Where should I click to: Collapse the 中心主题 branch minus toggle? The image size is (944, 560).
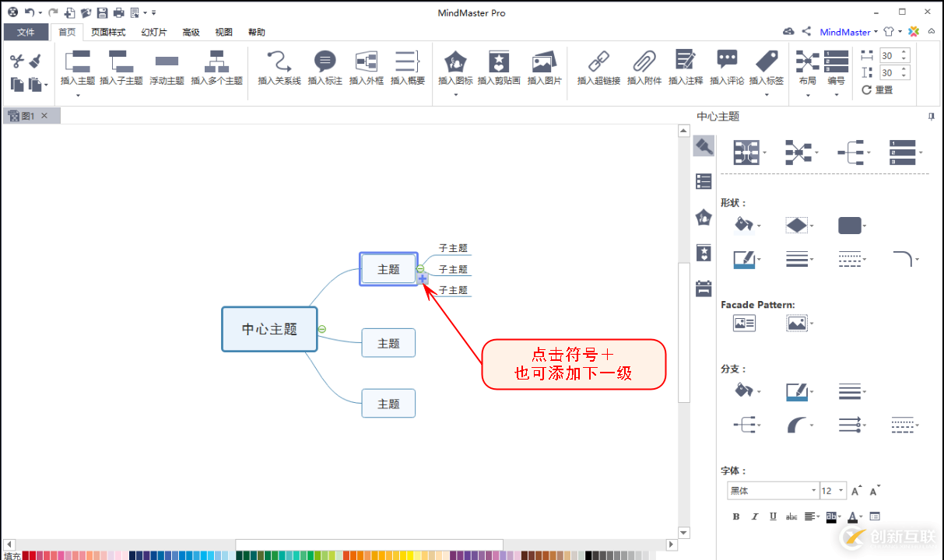coord(322,329)
